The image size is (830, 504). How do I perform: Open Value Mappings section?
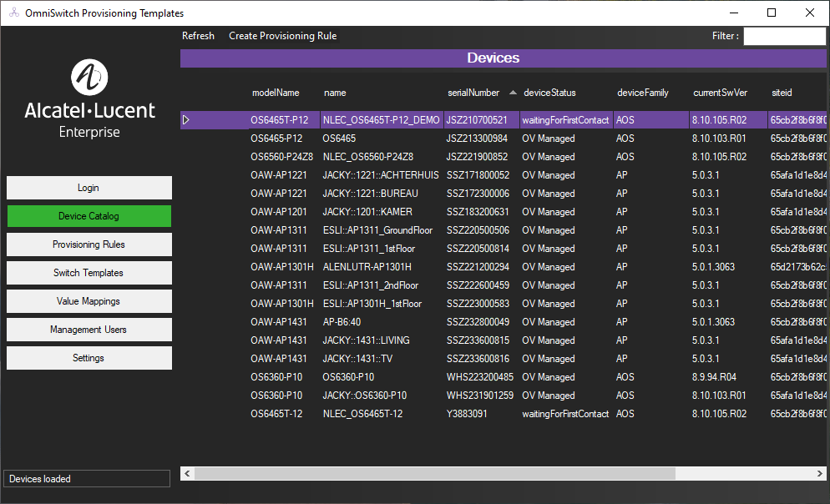point(89,301)
